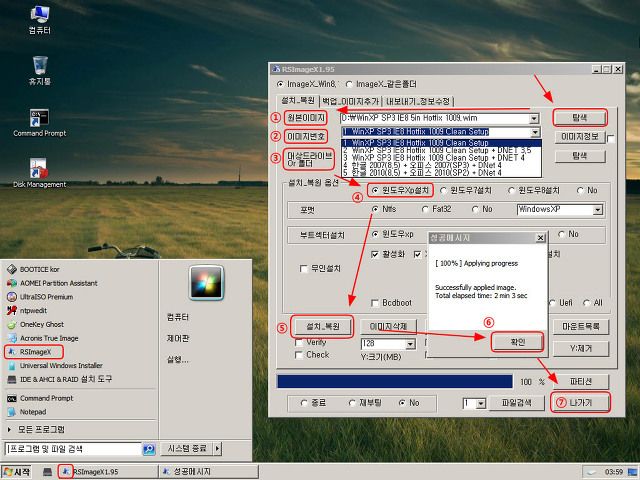
Task: Open 제어판 control panel menu entry
Action: point(178,338)
